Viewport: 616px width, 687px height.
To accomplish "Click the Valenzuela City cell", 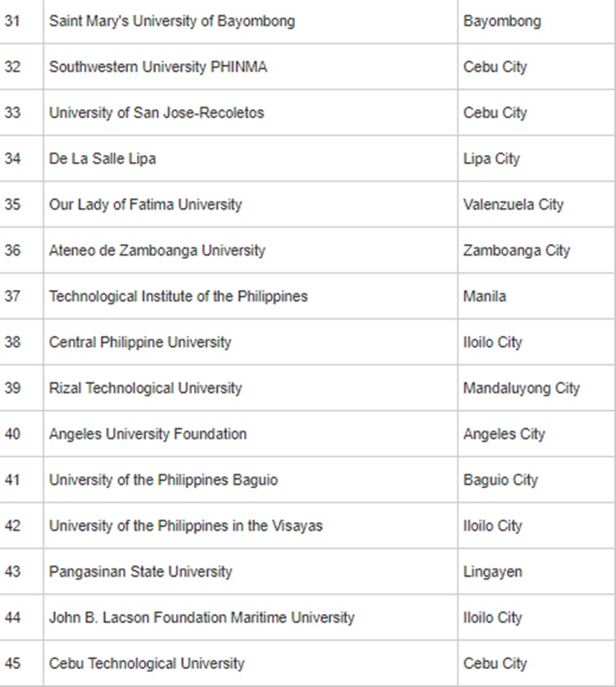I will click(x=513, y=205).
